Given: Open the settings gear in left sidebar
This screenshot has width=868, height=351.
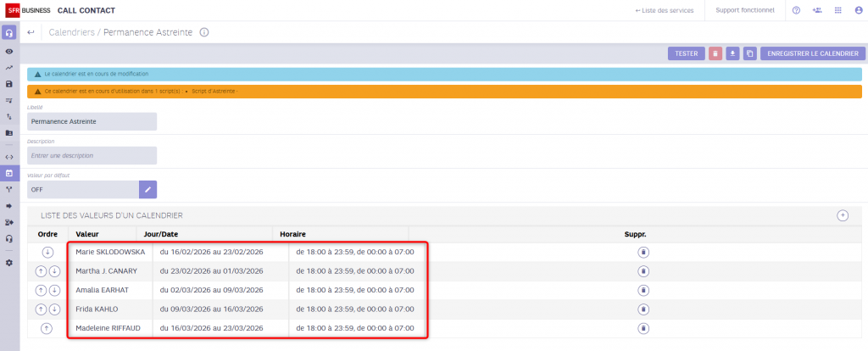Looking at the screenshot, I should (9, 263).
